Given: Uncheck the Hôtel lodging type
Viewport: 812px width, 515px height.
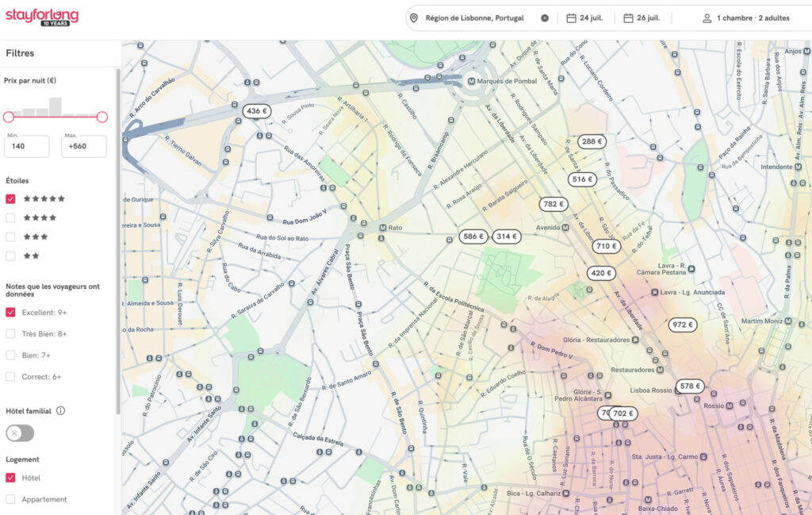Looking at the screenshot, I should click(x=10, y=478).
